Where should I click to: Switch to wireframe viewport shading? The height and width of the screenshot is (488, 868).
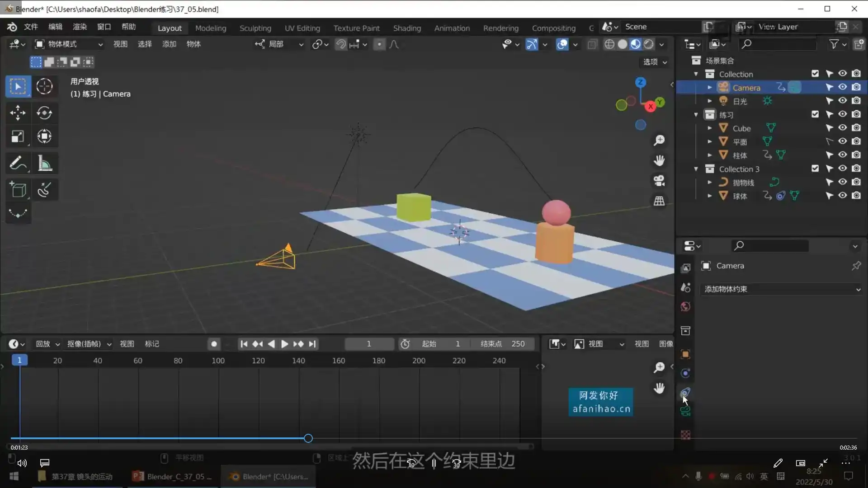(609, 44)
